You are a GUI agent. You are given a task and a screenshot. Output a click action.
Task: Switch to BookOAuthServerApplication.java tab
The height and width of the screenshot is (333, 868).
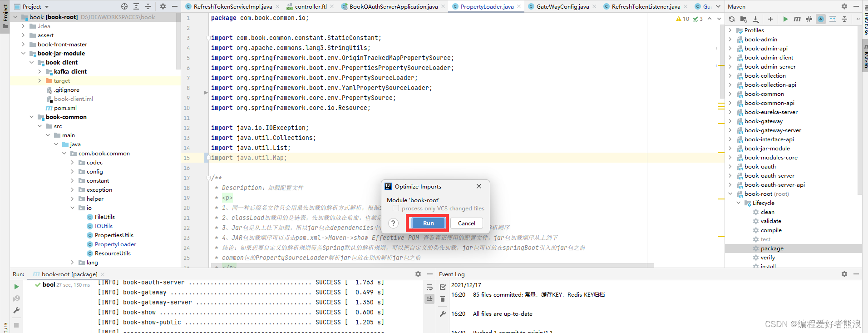[x=393, y=6]
